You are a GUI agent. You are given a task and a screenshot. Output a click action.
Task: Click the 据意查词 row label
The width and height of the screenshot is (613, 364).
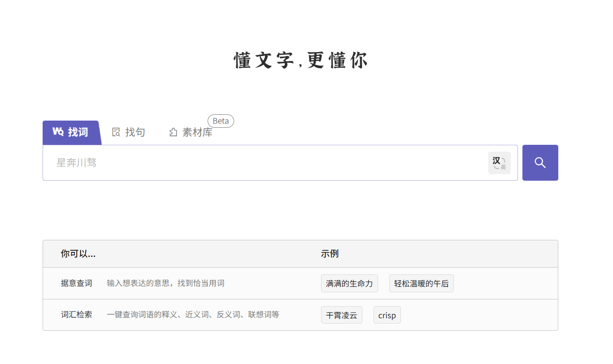(x=77, y=283)
